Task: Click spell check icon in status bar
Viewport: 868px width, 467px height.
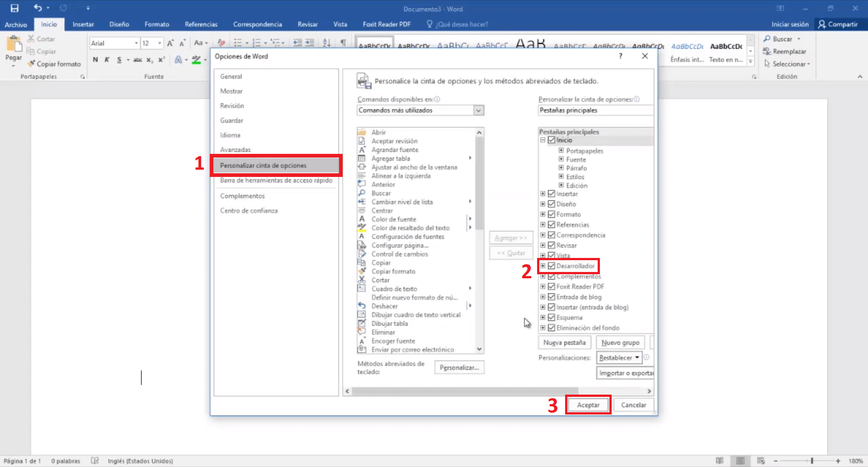Action: (x=94, y=461)
